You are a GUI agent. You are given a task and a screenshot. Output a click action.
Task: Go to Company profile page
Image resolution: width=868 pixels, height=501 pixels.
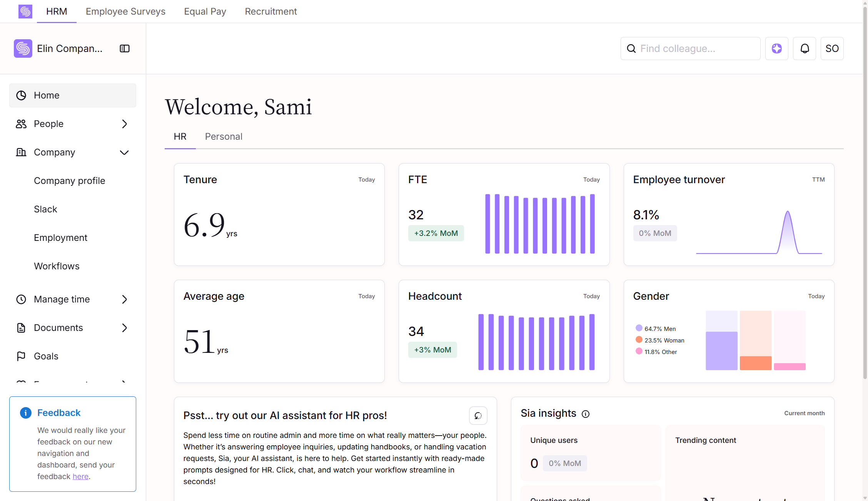[x=70, y=181]
